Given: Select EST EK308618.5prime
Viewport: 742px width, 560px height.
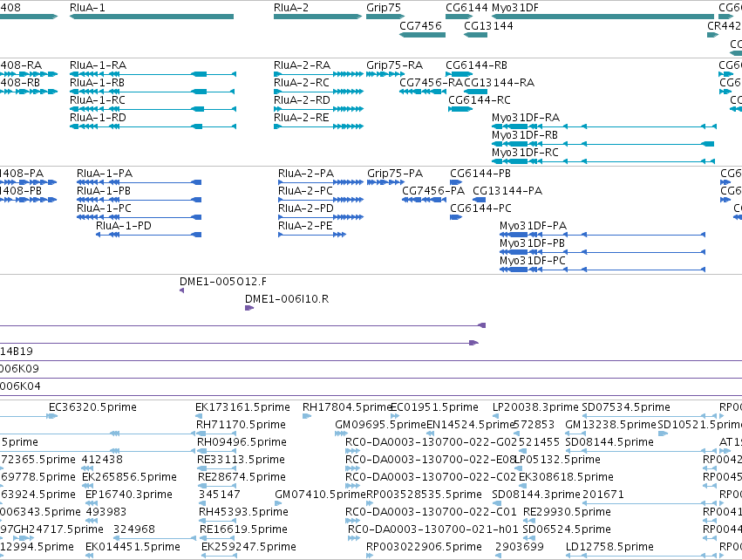Looking at the screenshot, I should (566, 476).
